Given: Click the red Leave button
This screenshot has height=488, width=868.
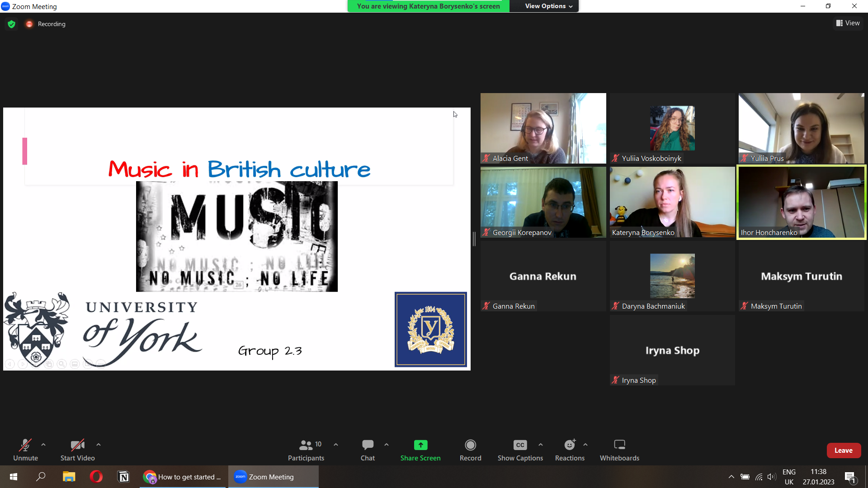Looking at the screenshot, I should 843,450.
